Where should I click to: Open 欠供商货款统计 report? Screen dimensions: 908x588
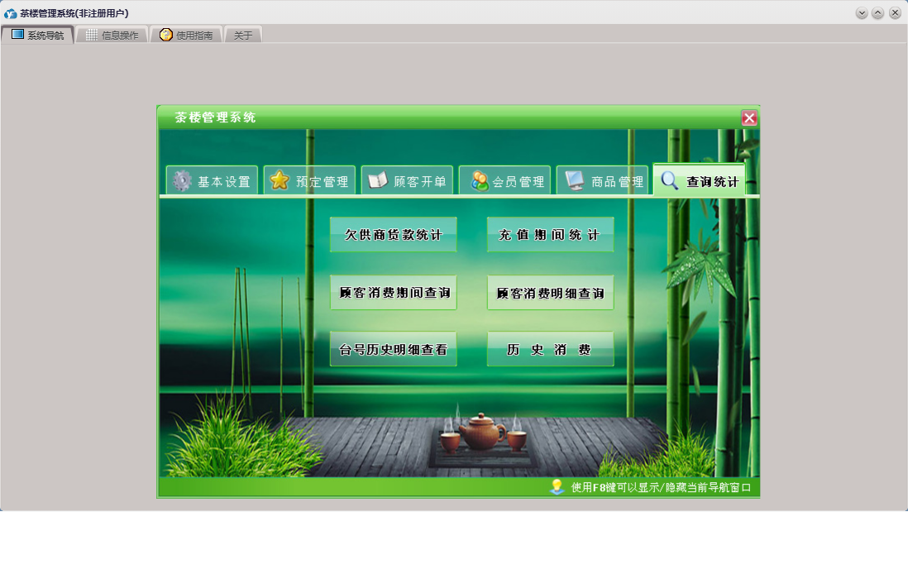[393, 235]
